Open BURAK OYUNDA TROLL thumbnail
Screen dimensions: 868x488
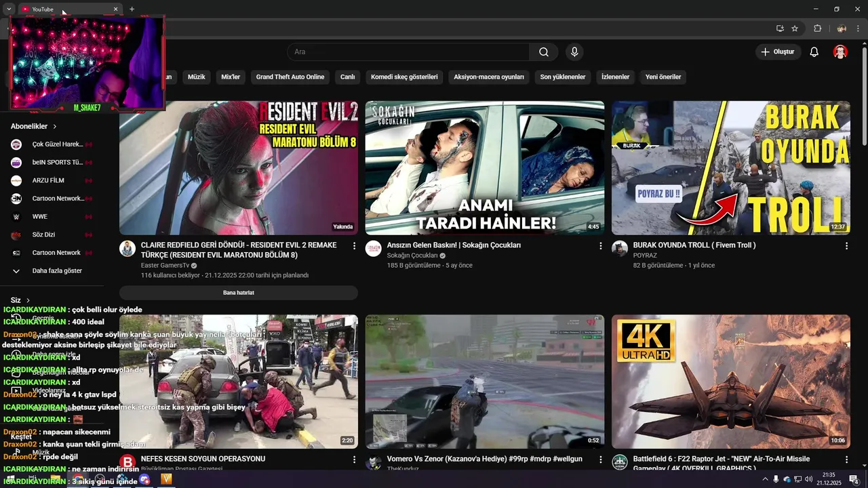click(x=731, y=168)
